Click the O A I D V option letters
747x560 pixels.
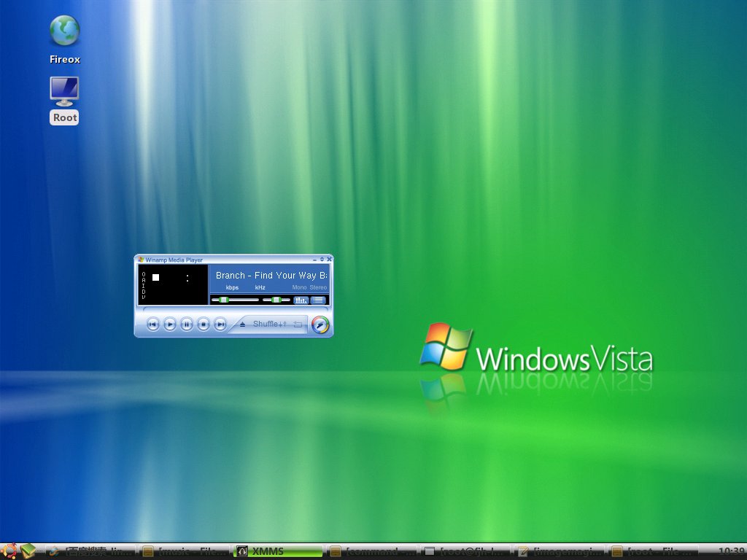click(144, 285)
